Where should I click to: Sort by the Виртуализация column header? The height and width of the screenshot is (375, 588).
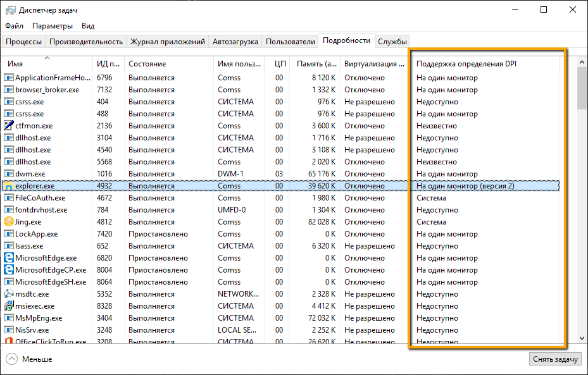[x=374, y=64]
